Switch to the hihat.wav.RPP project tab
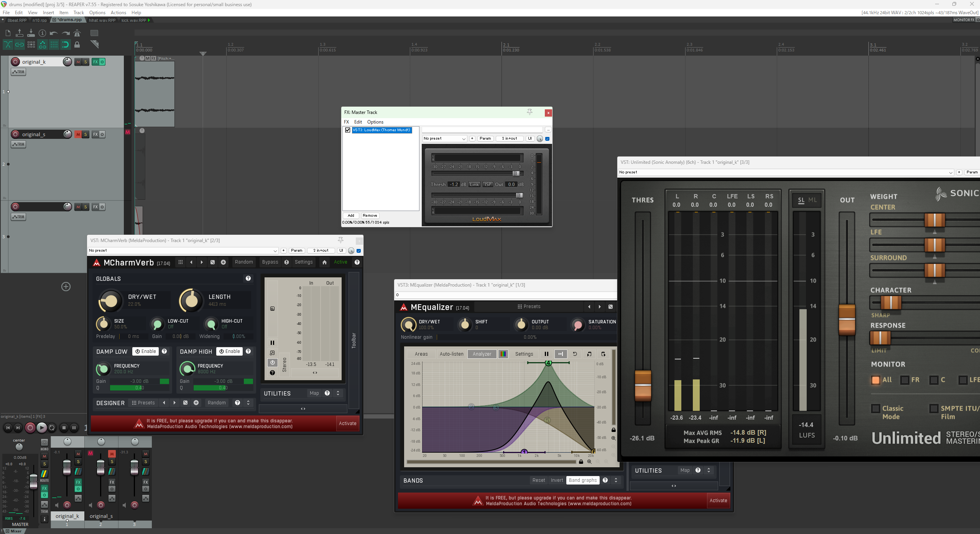This screenshot has width=980, height=534. pyautogui.click(x=102, y=20)
